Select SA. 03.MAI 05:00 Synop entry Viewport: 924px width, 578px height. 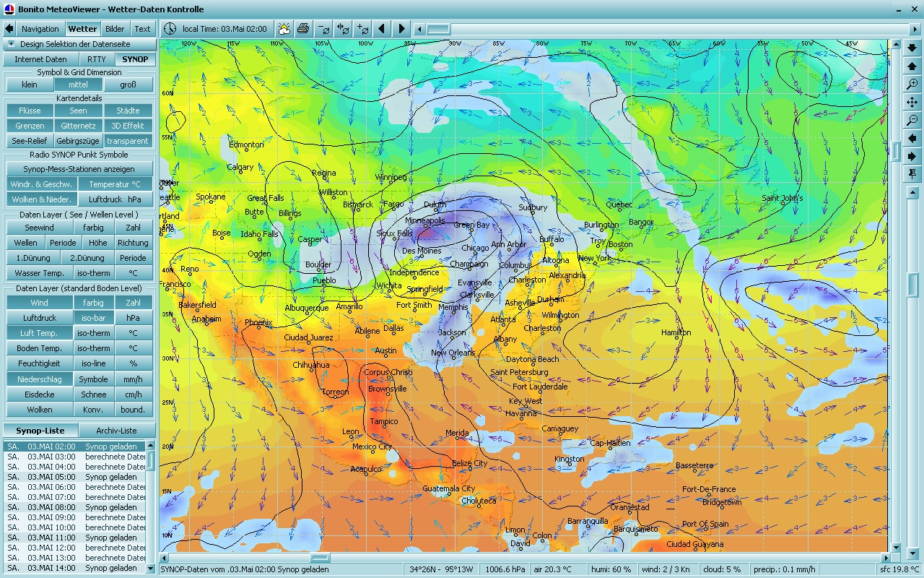coord(76,477)
